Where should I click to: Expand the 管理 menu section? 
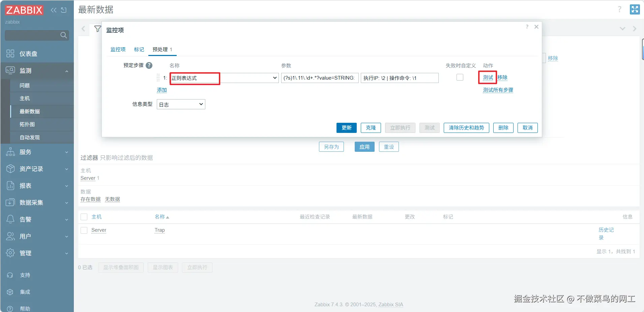[x=67, y=253]
